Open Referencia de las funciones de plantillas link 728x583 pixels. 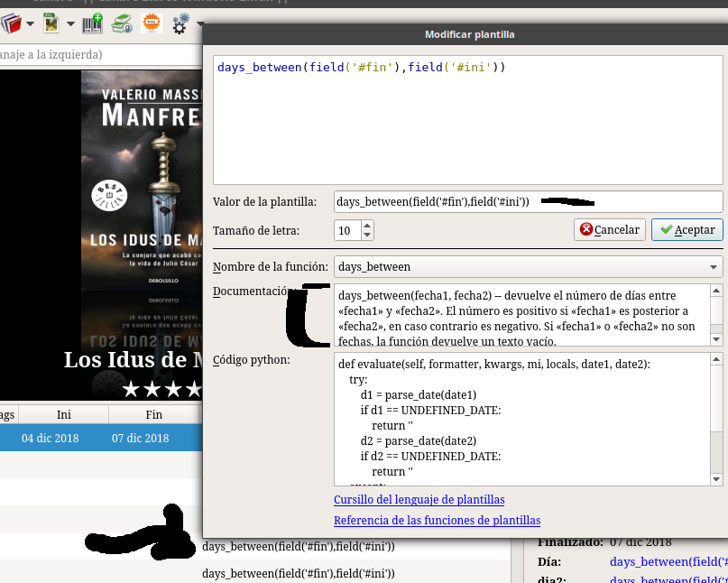click(x=437, y=521)
